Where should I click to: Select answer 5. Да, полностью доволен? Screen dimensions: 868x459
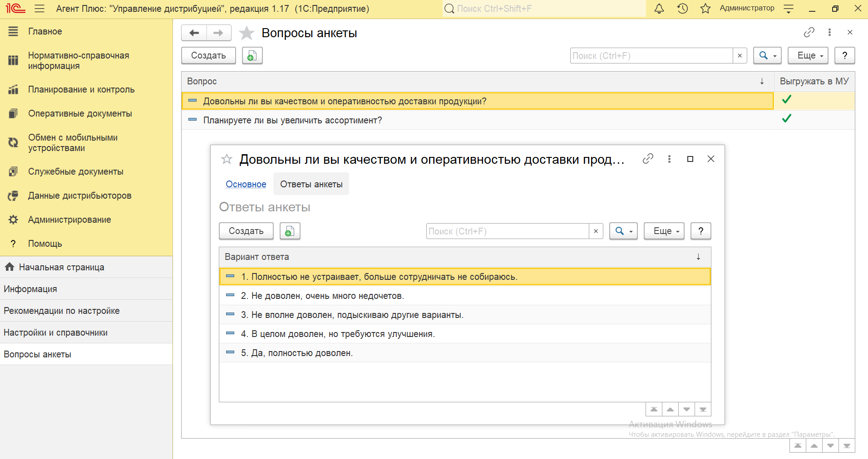click(x=465, y=353)
